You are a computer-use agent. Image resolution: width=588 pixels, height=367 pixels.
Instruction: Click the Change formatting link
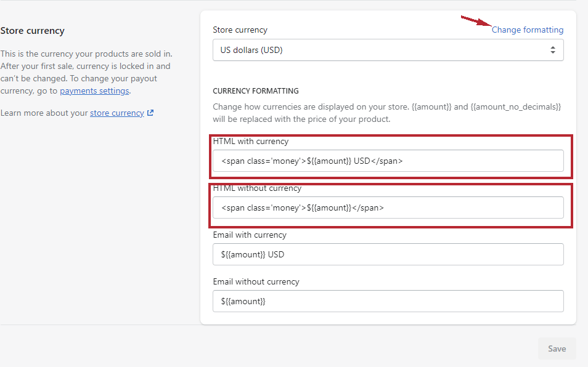click(x=527, y=30)
